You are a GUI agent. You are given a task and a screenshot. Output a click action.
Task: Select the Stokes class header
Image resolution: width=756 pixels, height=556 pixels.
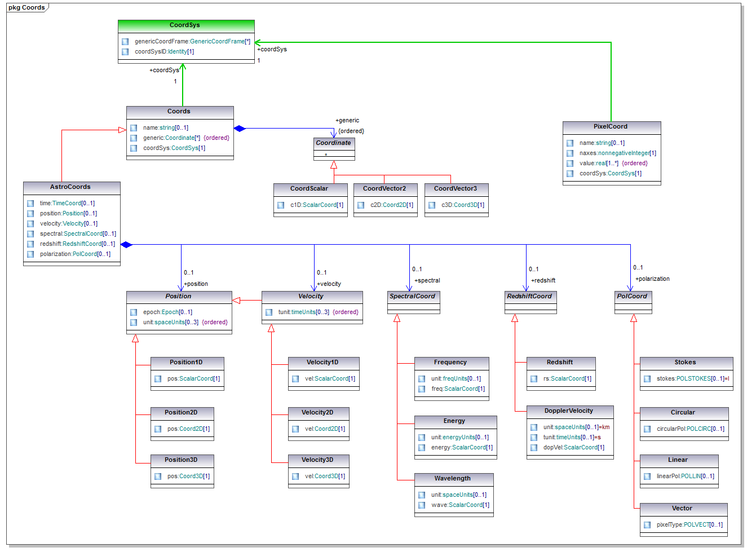click(686, 363)
